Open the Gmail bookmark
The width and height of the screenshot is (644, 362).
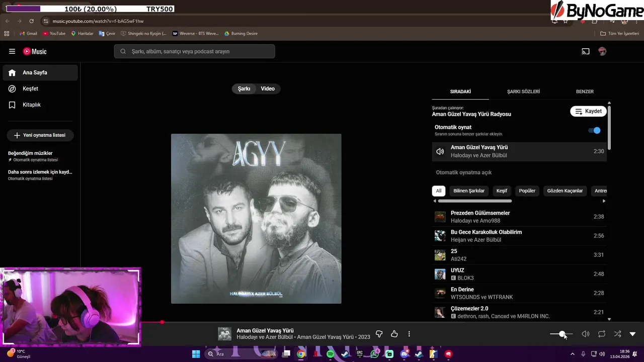tap(28, 34)
